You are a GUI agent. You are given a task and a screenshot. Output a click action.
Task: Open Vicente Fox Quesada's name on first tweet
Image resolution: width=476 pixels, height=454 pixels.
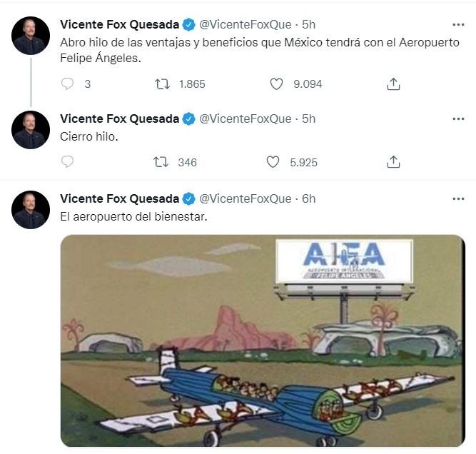click(119, 25)
